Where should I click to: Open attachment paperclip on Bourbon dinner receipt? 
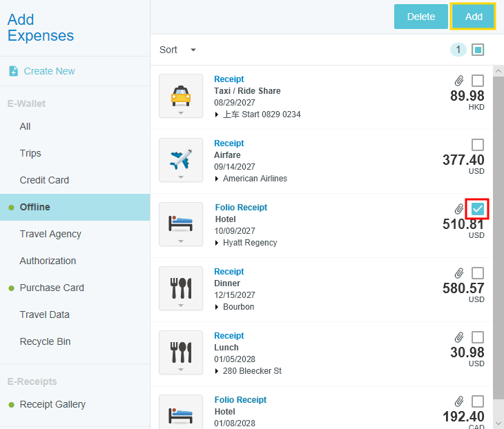click(459, 273)
